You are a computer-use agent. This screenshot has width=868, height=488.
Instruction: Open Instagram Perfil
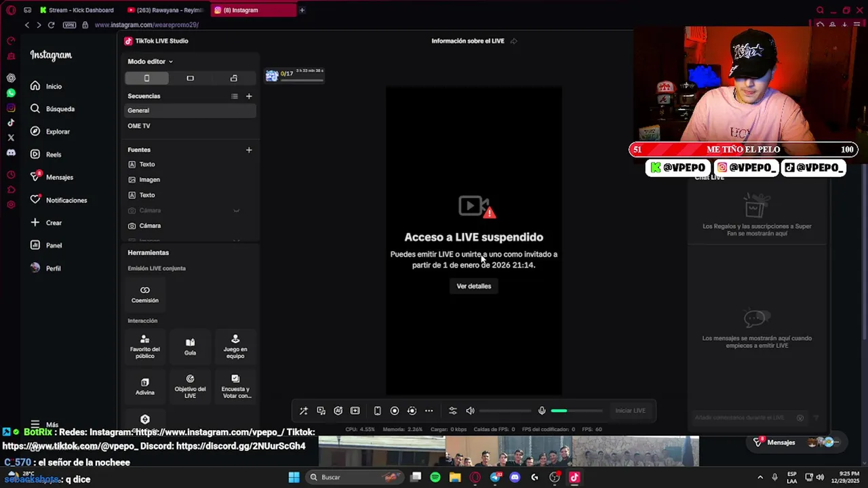[x=45, y=268]
